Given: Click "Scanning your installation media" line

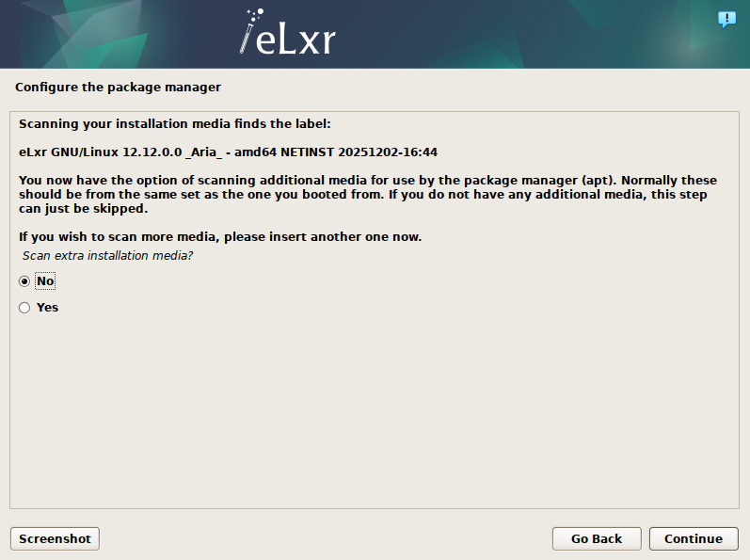Looking at the screenshot, I should 175,123.
